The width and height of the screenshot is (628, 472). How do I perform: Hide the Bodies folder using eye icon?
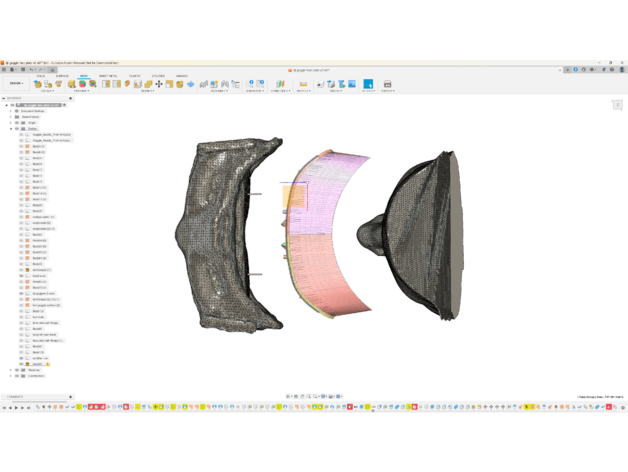point(17,129)
